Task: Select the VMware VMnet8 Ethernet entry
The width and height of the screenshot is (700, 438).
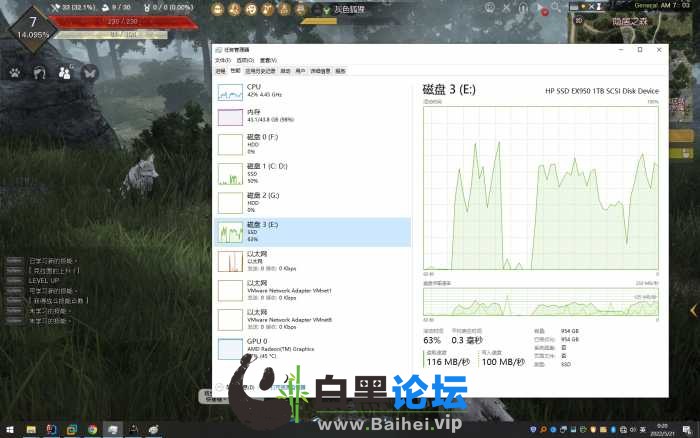Action: (x=313, y=319)
